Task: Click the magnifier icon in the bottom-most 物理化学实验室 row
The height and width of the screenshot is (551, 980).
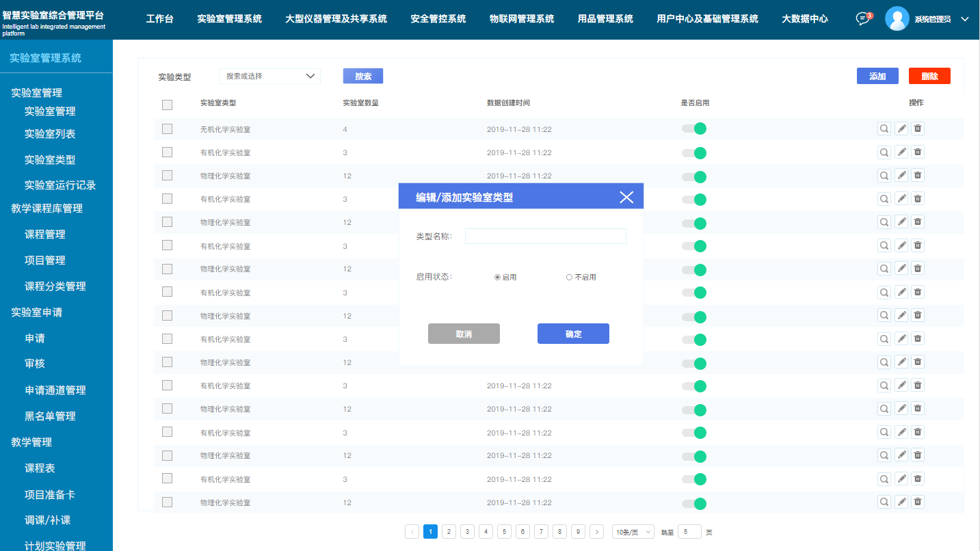Action: coord(884,502)
